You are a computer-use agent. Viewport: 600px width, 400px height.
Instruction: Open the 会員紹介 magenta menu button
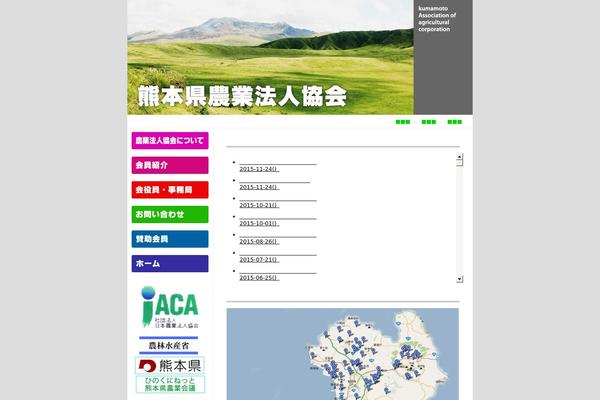click(170, 165)
